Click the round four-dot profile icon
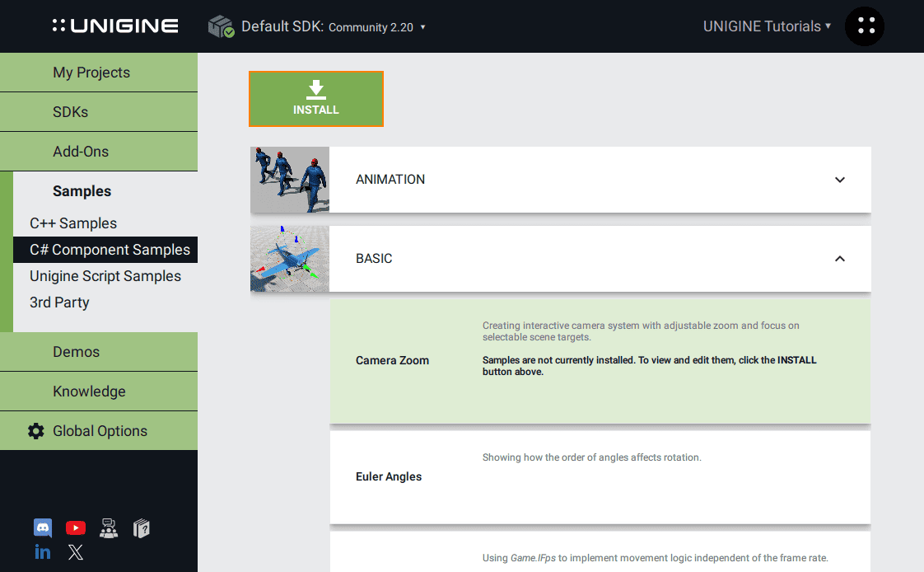Viewport: 924px width, 572px height. (x=865, y=26)
